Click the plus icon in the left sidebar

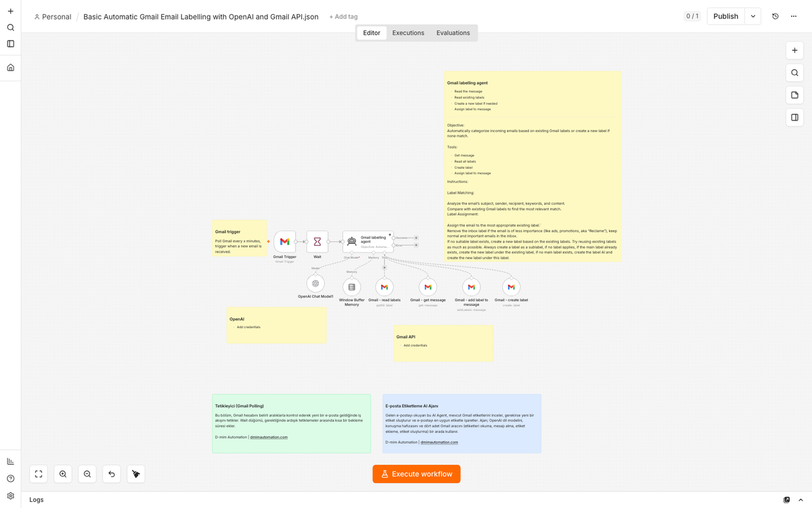(x=10, y=11)
